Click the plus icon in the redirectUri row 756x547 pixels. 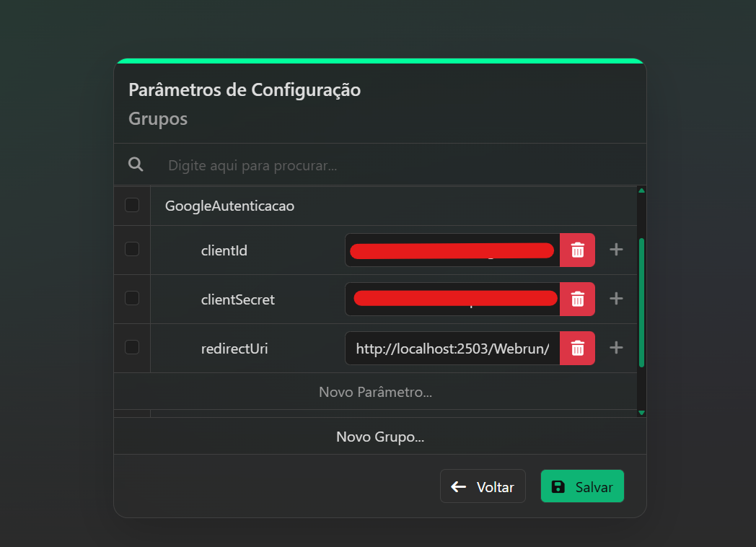[x=616, y=348]
